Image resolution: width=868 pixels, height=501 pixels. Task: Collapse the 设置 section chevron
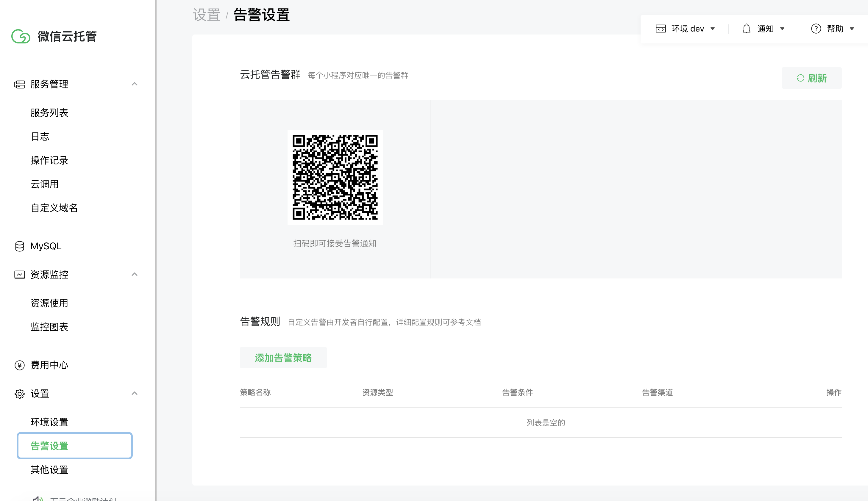(135, 393)
